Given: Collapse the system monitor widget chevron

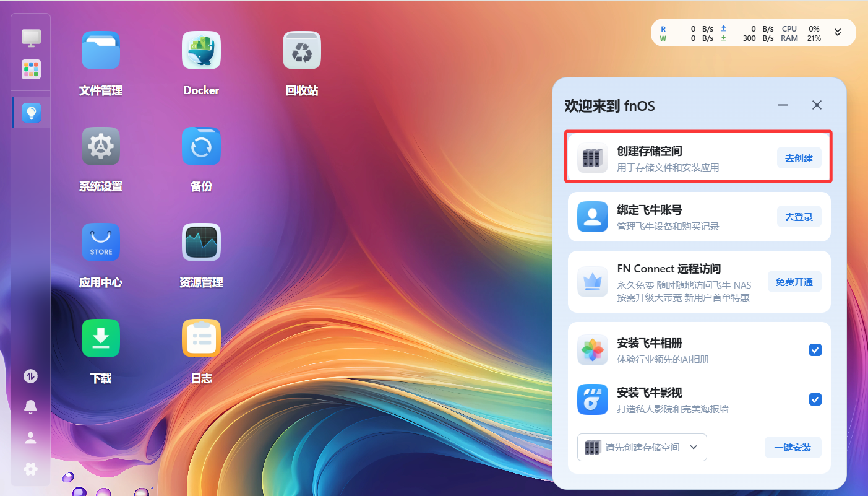Looking at the screenshot, I should (x=837, y=32).
